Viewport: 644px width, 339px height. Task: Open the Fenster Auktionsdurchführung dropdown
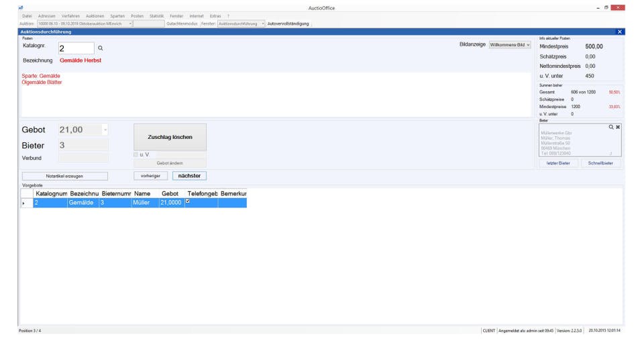pyautogui.click(x=263, y=24)
